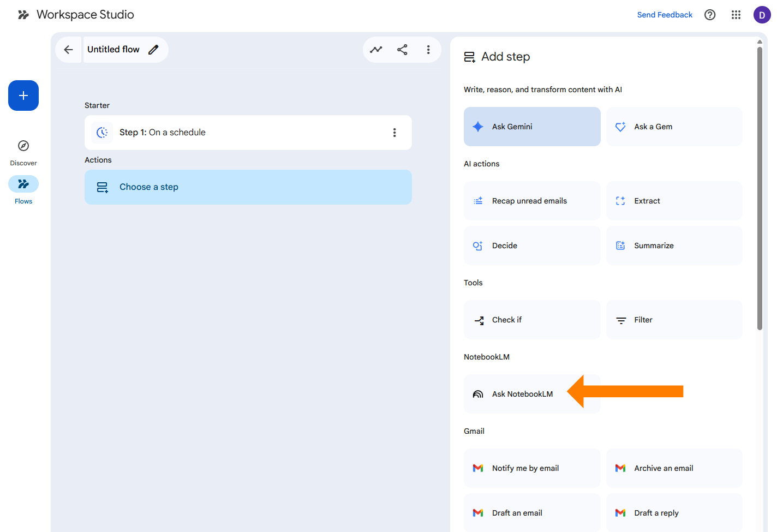Viewport: 777px width, 532px height.
Task: Click the Gem diamond icon
Action: point(620,127)
